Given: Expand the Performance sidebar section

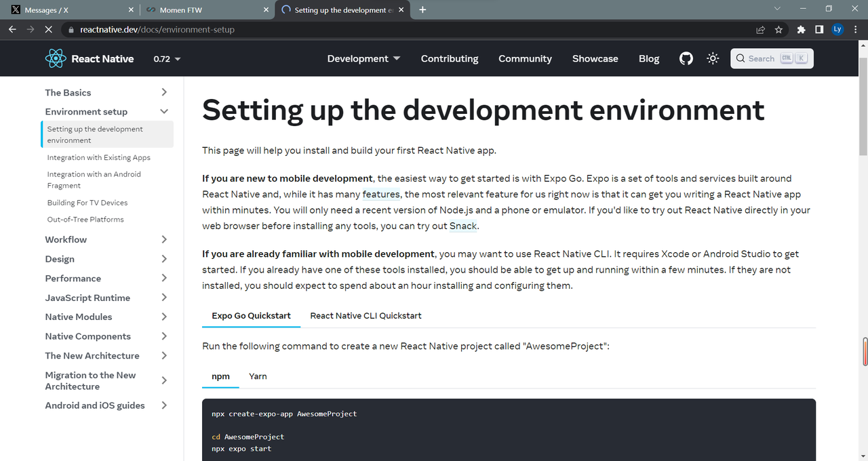Looking at the screenshot, I should 106,278.
